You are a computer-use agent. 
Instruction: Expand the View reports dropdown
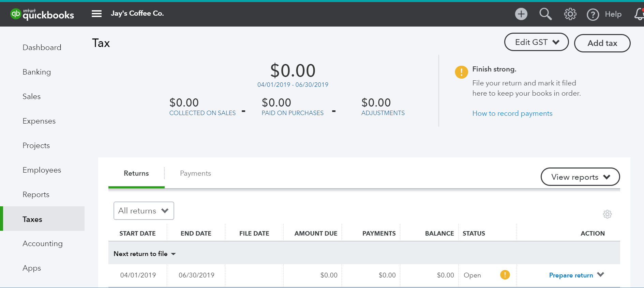pos(580,177)
